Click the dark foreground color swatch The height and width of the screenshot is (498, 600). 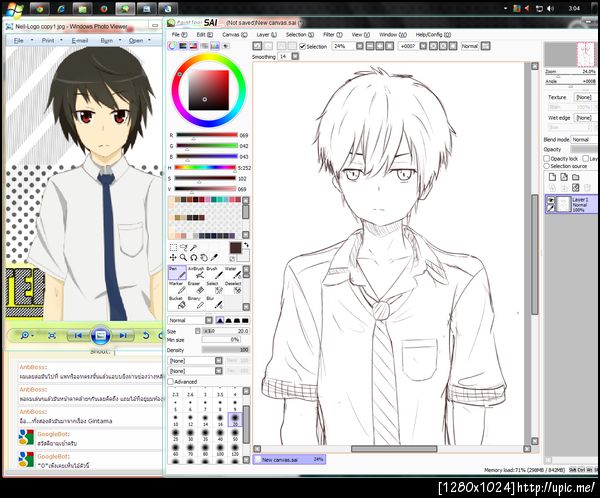[235, 248]
